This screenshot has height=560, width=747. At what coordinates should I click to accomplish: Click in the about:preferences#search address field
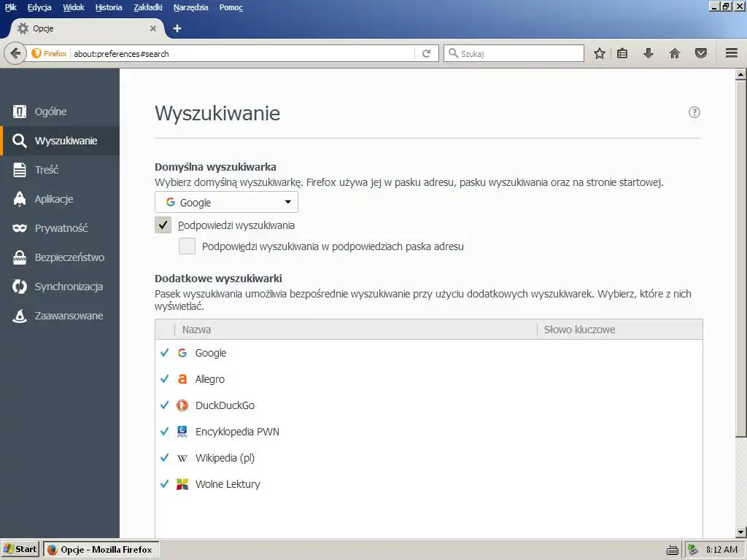[243, 54]
